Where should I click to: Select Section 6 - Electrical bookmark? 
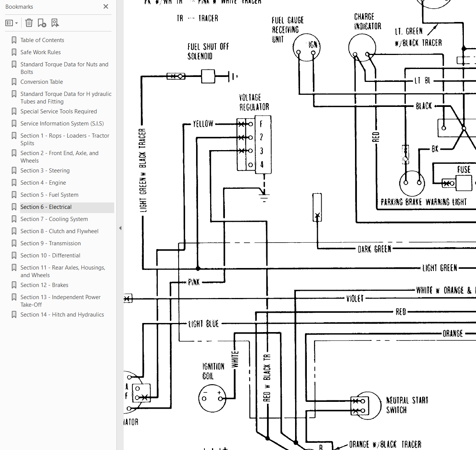pyautogui.click(x=46, y=207)
